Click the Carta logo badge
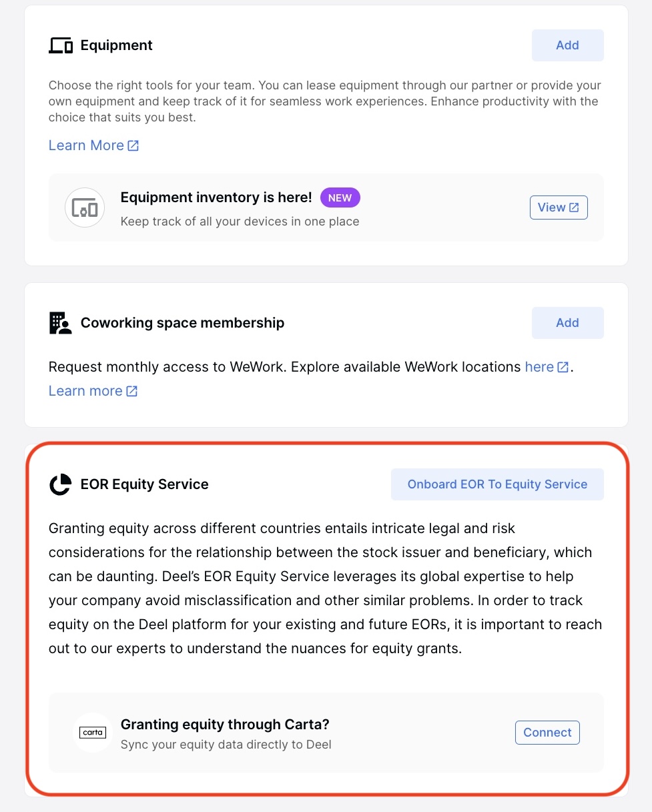Viewport: 652px width, 812px height. pos(92,732)
